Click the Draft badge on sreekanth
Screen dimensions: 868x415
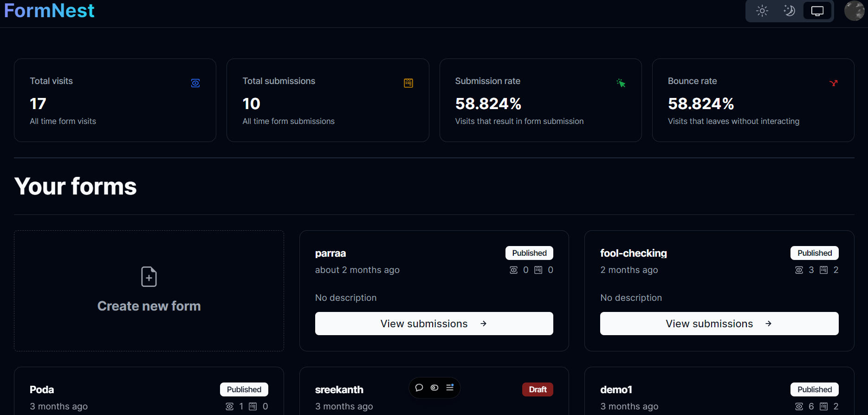538,389
